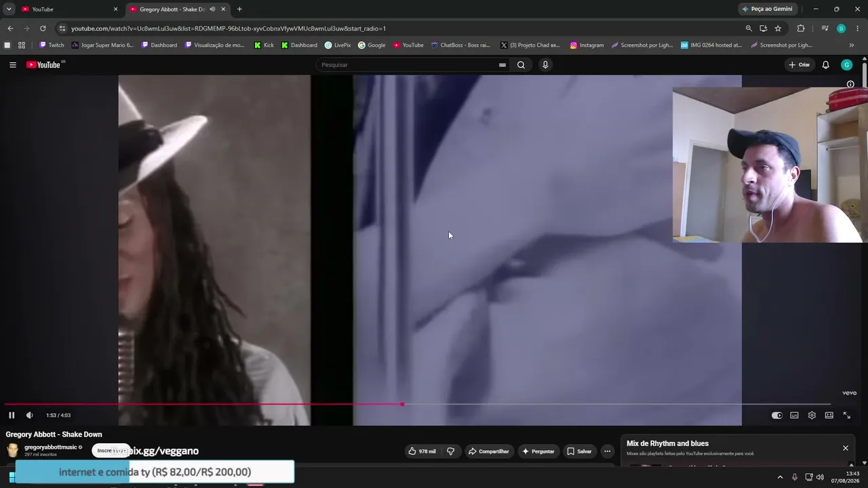Open the Jogar Super Mario bookmark
The width and height of the screenshot is (868, 488).
click(102, 45)
